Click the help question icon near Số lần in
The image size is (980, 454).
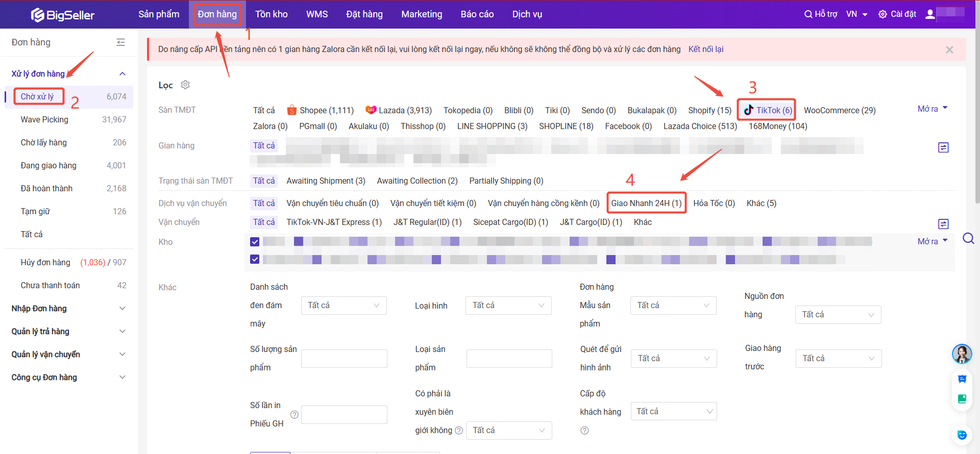coord(295,415)
